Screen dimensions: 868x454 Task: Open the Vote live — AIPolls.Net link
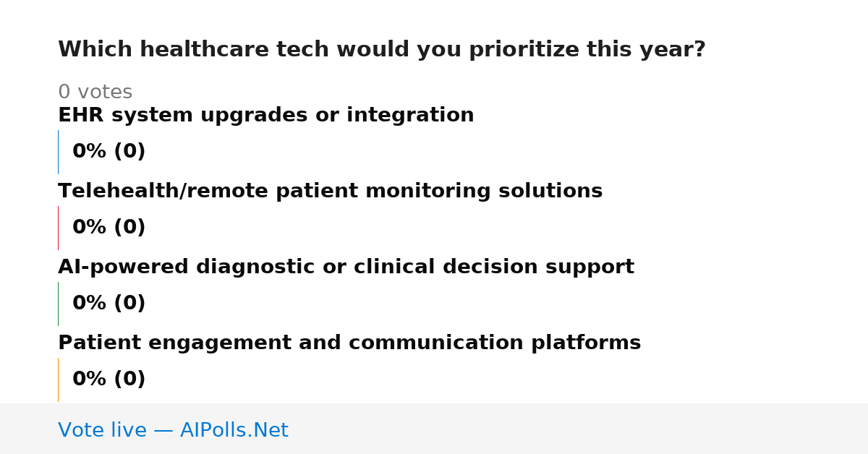coord(173,430)
